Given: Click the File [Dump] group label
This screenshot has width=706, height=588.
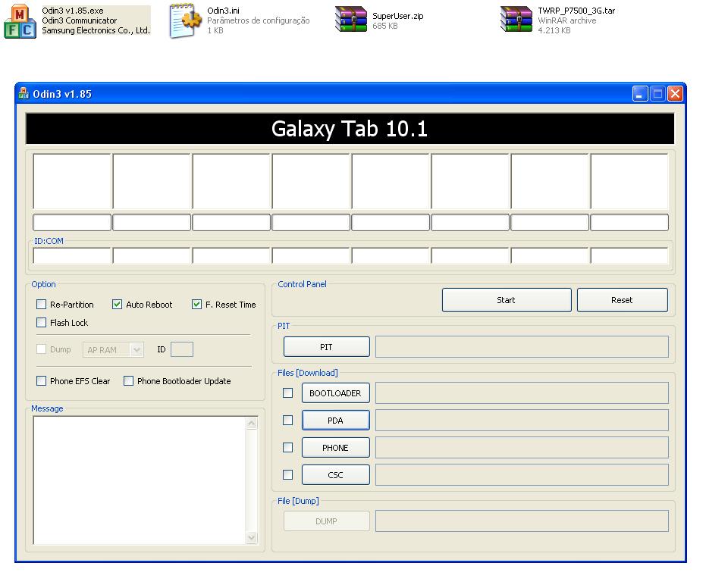Looking at the screenshot, I should tap(298, 501).
